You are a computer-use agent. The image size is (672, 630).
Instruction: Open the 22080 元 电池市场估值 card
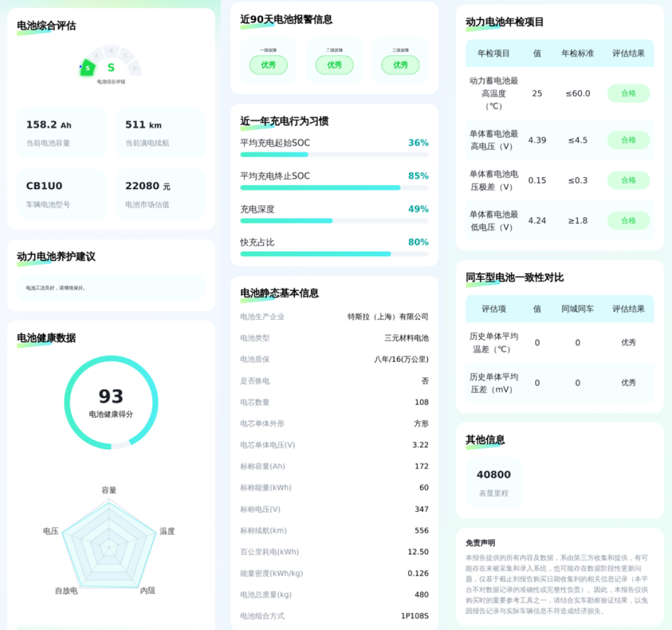[161, 195]
